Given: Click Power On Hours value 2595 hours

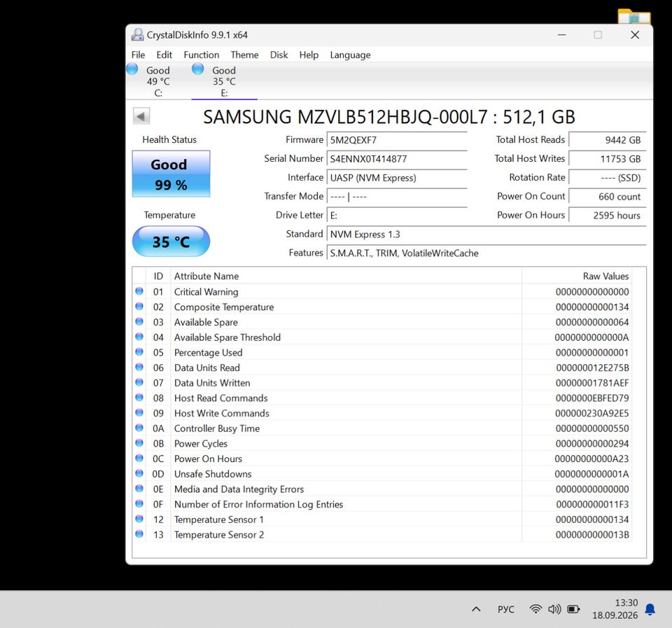Looking at the screenshot, I should (x=608, y=216).
